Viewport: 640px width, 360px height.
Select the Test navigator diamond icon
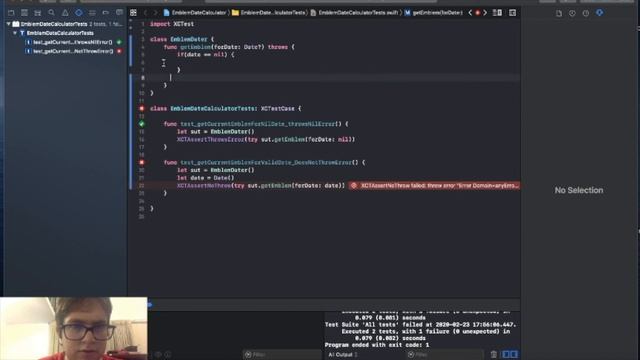(79, 13)
